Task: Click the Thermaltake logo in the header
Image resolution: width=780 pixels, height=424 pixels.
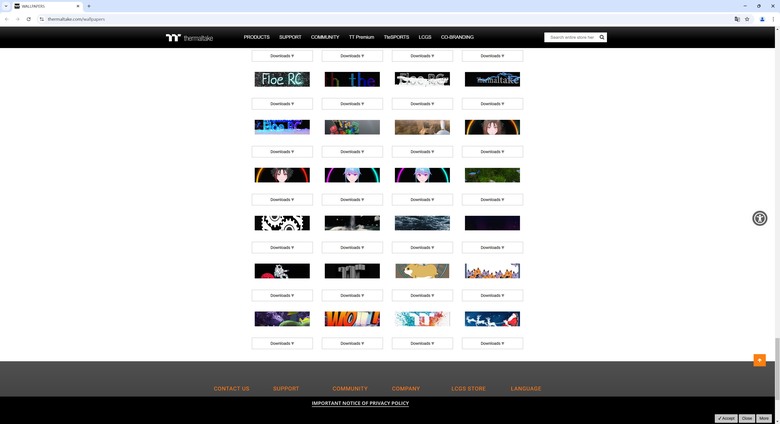Action: point(189,38)
